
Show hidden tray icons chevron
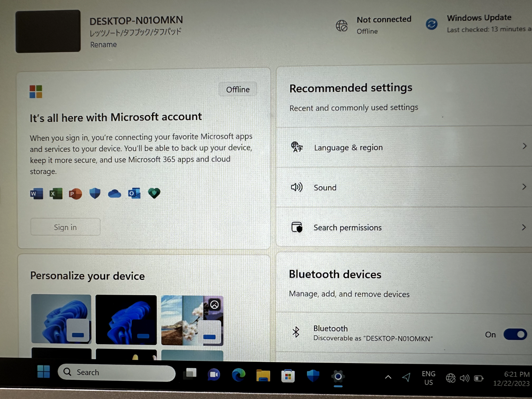(x=388, y=377)
